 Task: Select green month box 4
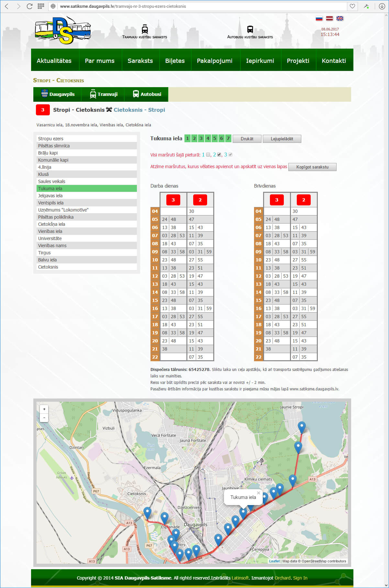pyautogui.click(x=208, y=138)
